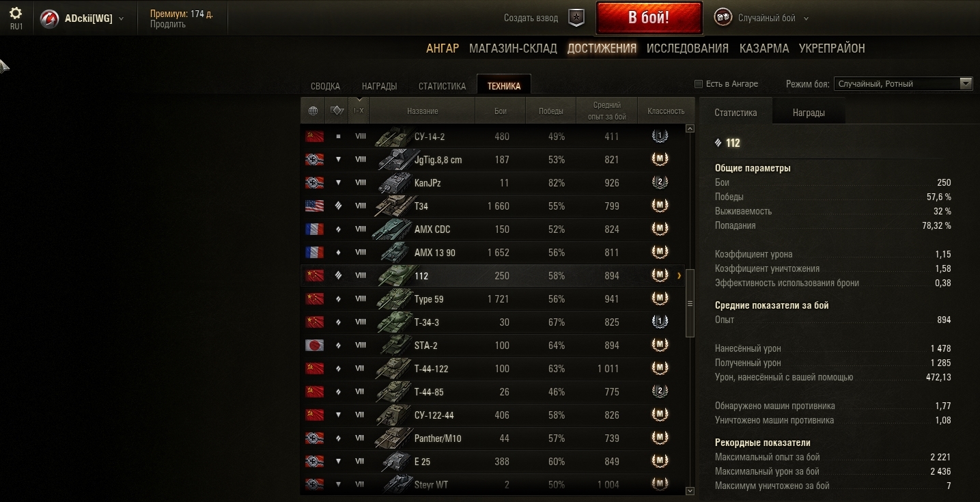Click the ADckii clan emblem icon
This screenshot has height=502, width=980.
point(49,18)
